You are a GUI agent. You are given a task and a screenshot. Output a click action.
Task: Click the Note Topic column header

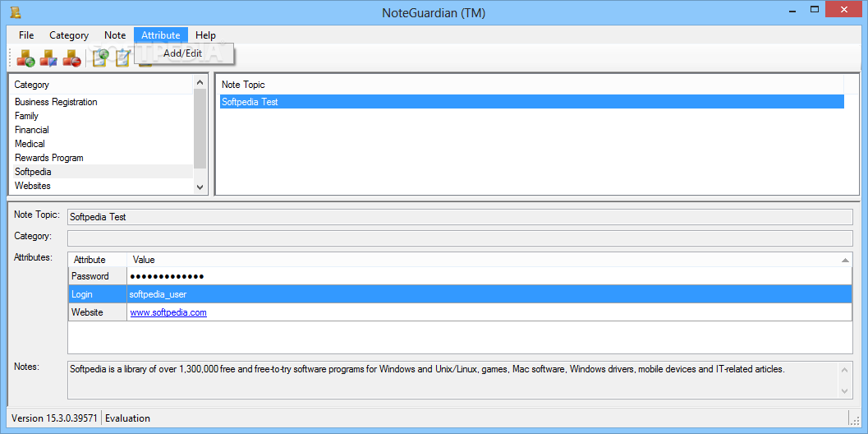pyautogui.click(x=530, y=84)
